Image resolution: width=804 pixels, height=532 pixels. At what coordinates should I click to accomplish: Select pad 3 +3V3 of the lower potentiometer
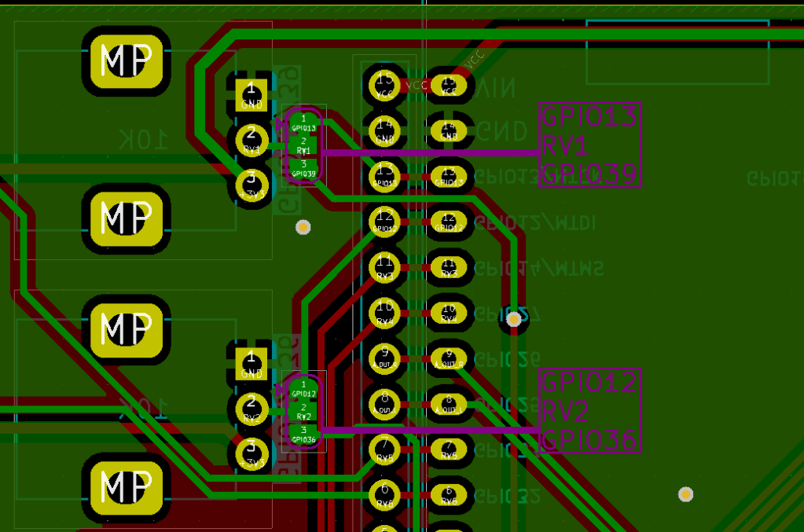[x=251, y=455]
